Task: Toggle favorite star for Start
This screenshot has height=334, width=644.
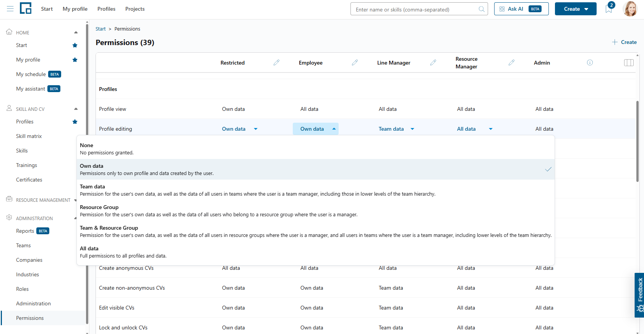Action: point(75,45)
